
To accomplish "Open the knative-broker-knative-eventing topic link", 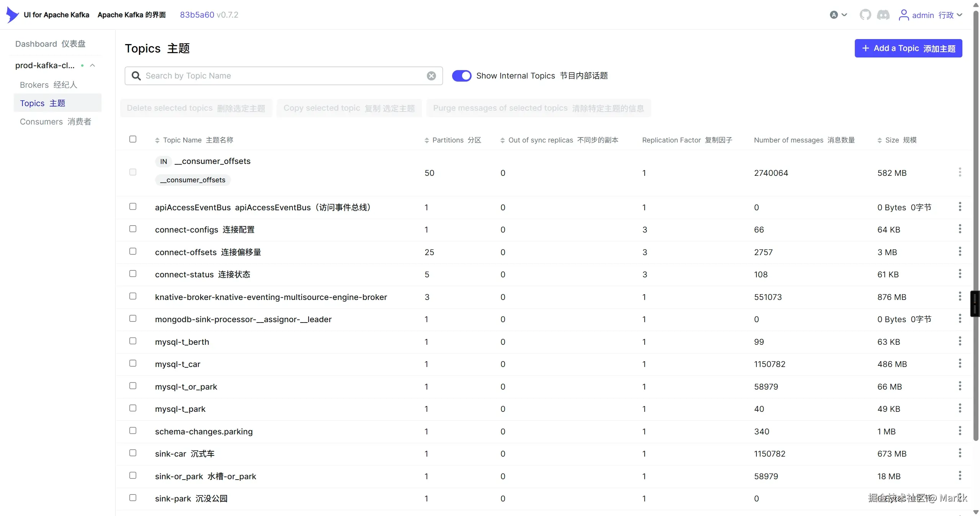I will pos(271,297).
